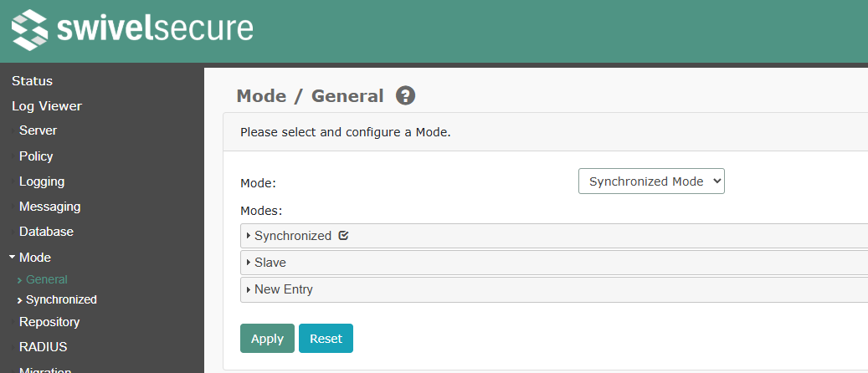Screen dimensions: 868x373
Task: Expand the Server sidebar menu
Action: (38, 130)
